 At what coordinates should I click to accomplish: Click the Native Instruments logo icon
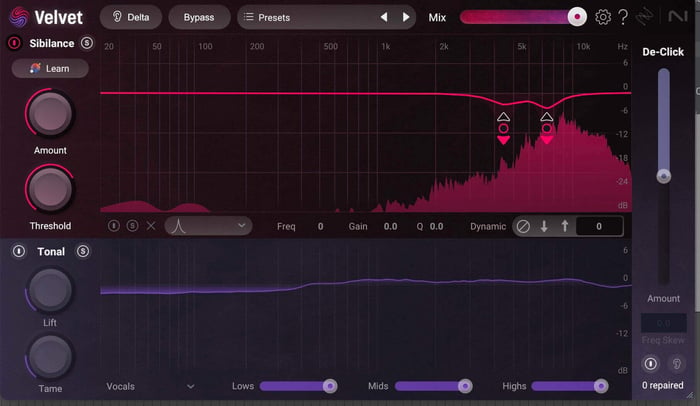[x=677, y=17]
